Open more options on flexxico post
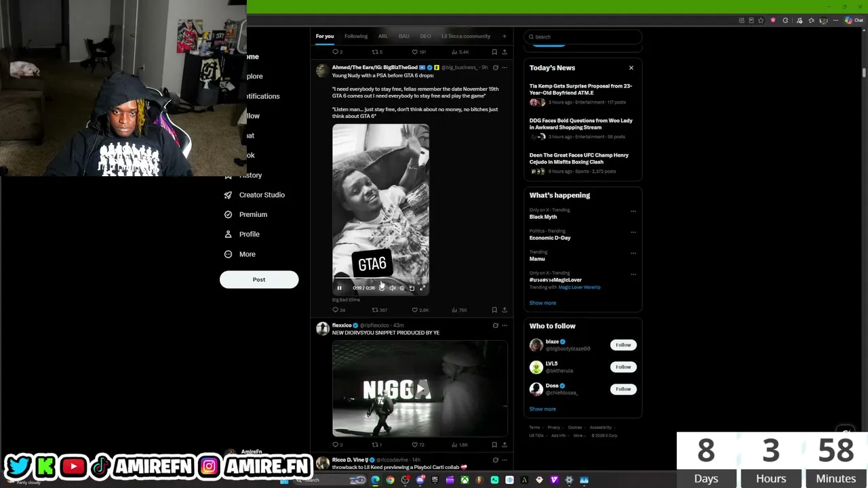This screenshot has height=488, width=868. (504, 325)
